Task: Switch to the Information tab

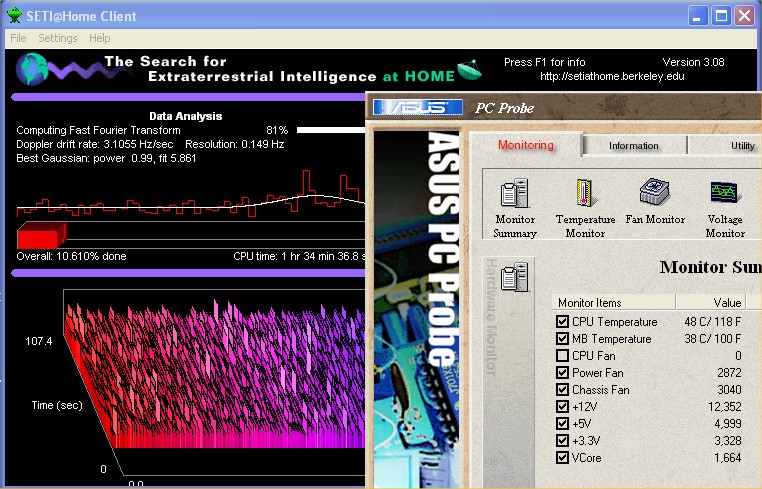Action: (634, 145)
